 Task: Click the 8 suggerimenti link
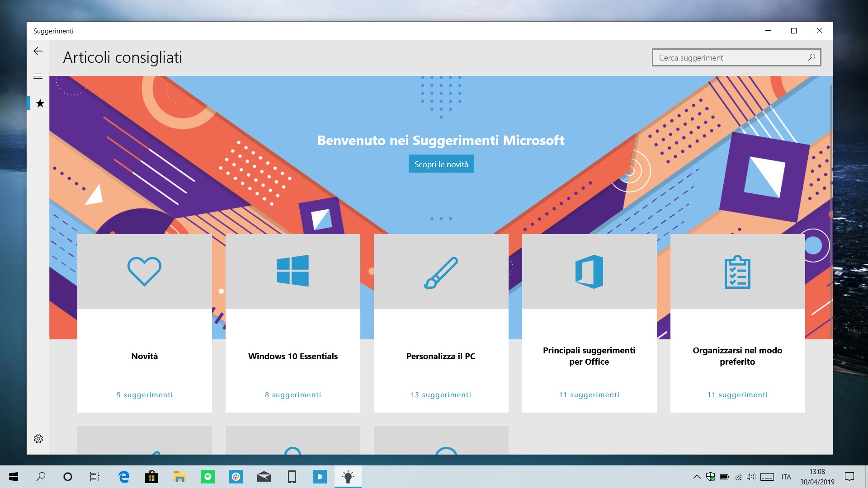coord(293,394)
